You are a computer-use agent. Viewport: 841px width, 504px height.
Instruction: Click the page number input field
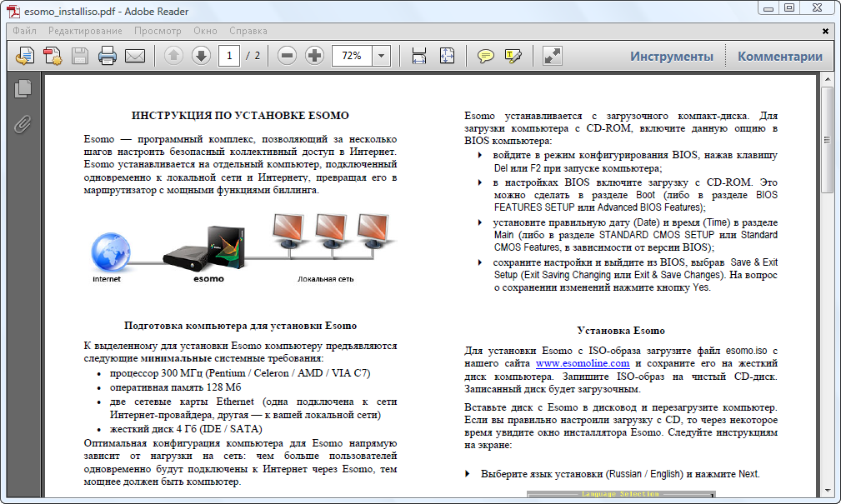pyautogui.click(x=229, y=56)
